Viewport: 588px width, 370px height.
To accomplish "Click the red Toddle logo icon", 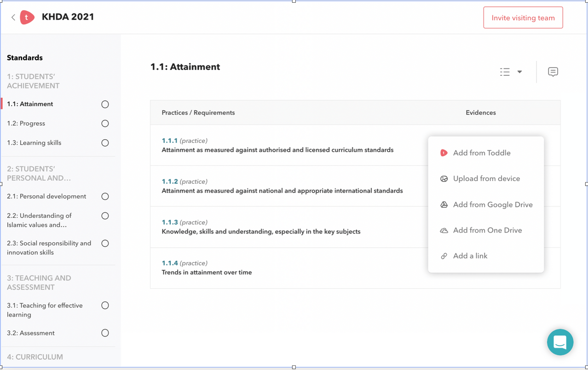I will 27,17.
